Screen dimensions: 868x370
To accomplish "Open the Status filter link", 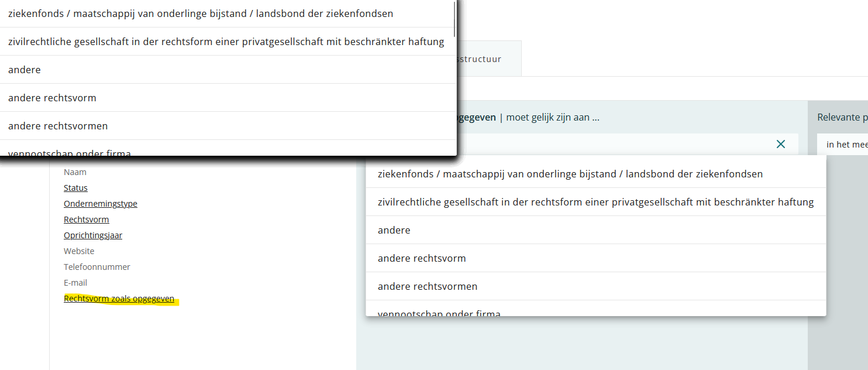I will pos(75,188).
